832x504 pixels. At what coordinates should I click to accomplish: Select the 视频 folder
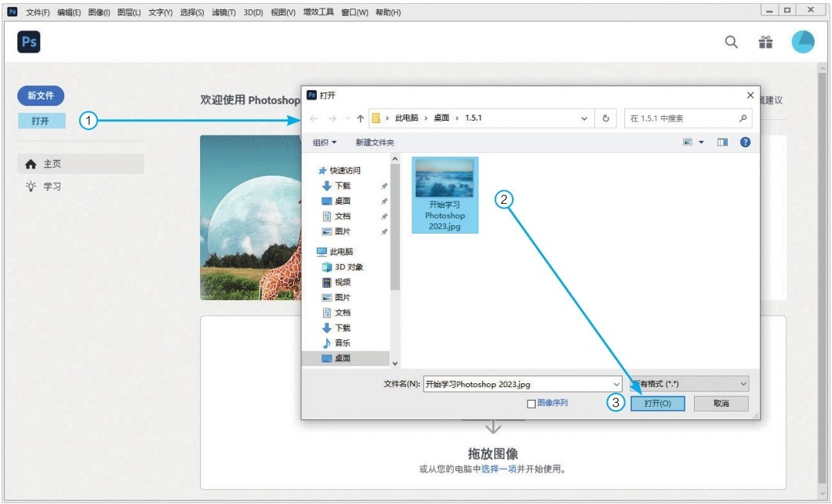click(336, 282)
